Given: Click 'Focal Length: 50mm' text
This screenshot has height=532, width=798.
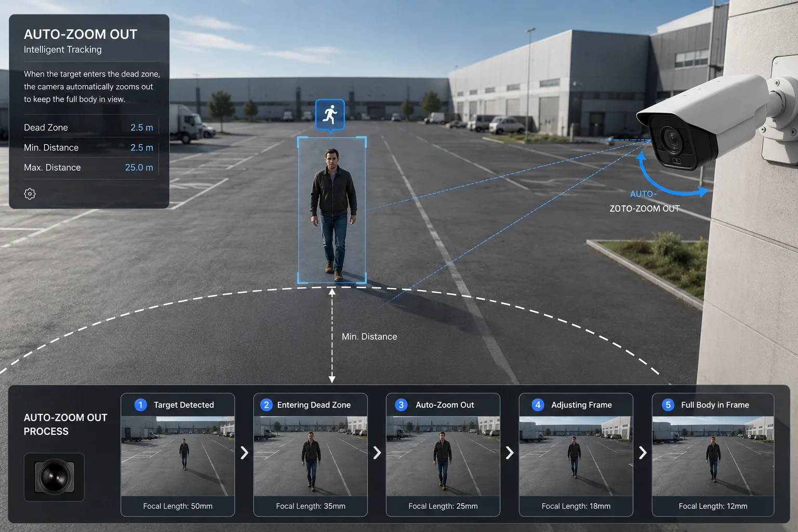Looking at the screenshot, I should [x=178, y=506].
